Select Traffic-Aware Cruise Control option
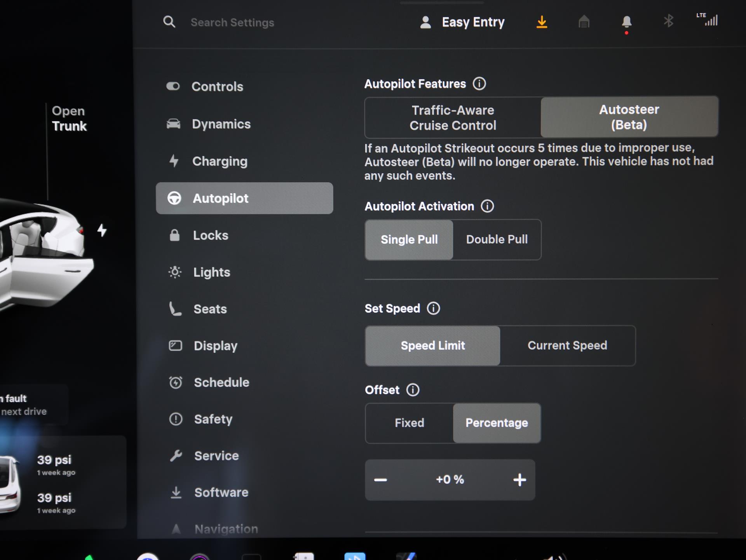746x560 pixels. pyautogui.click(x=453, y=118)
